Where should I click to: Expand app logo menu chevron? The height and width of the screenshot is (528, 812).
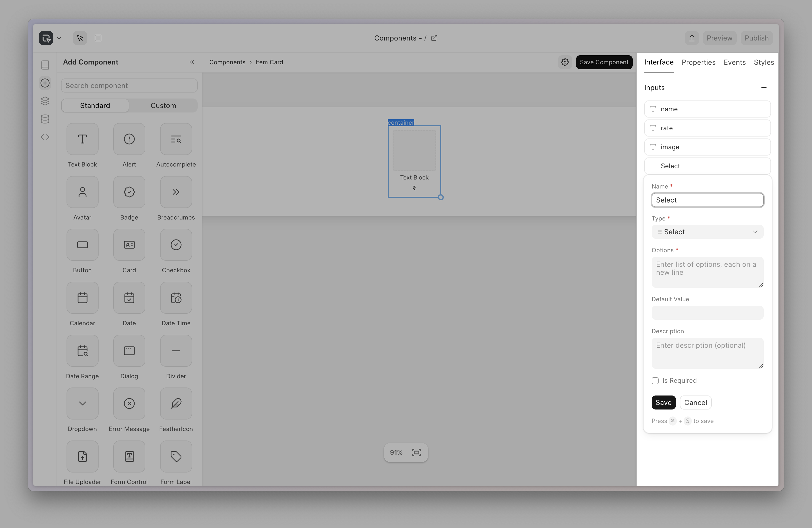click(x=59, y=38)
